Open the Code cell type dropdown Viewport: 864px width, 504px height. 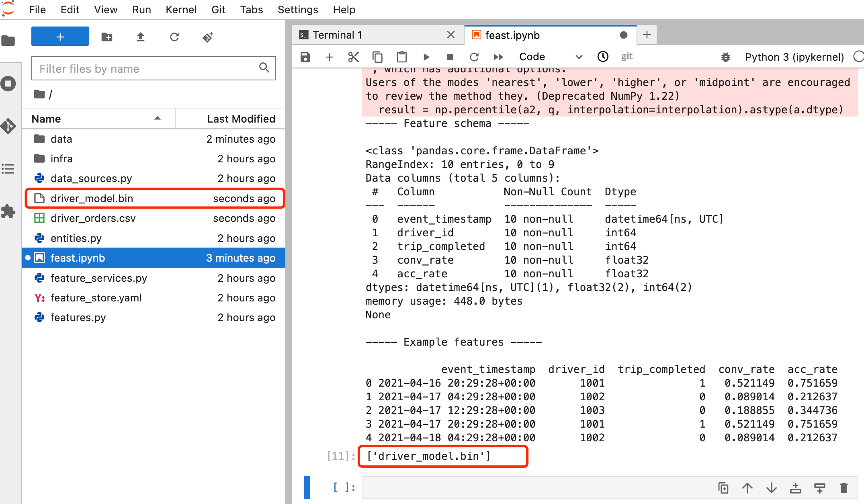tap(549, 56)
